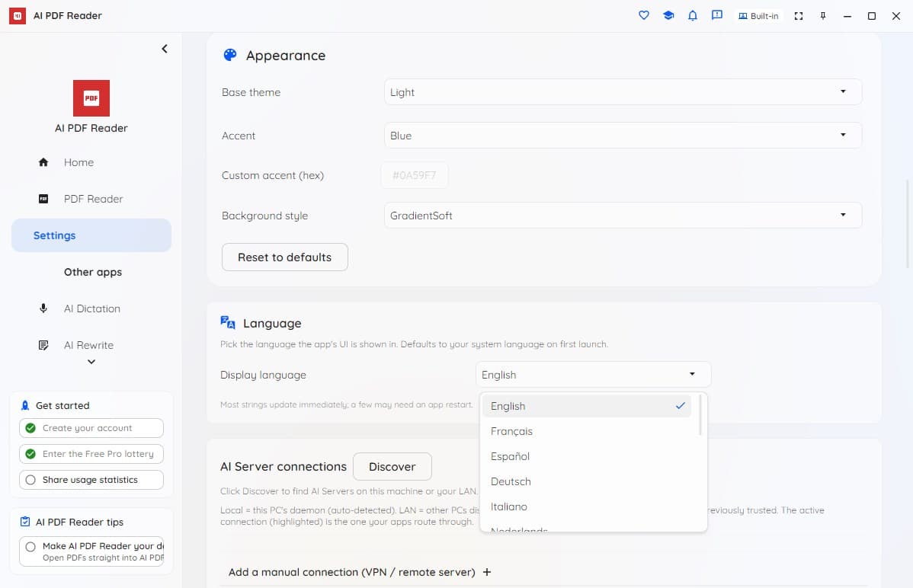Click the Get started rocket icon
913x588 pixels.
click(25, 405)
